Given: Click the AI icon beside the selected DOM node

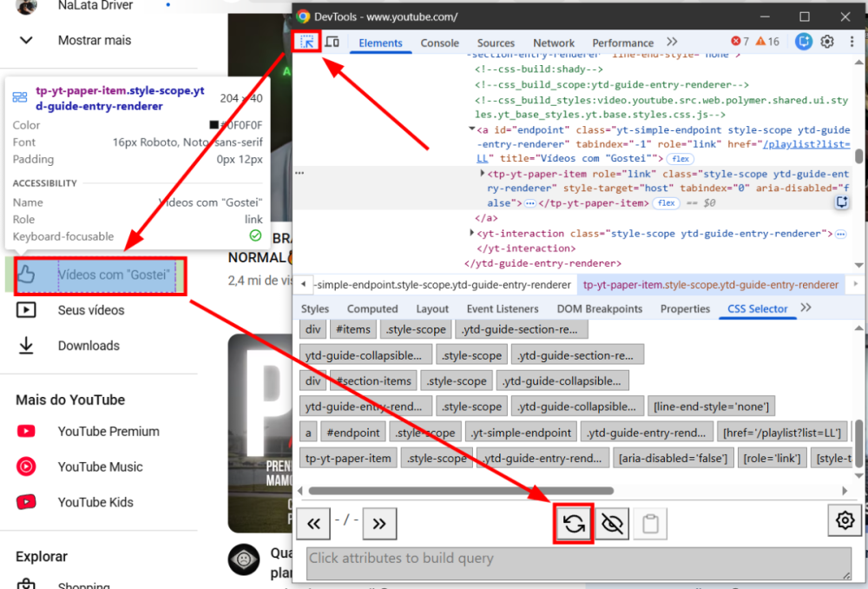Looking at the screenshot, I should click(841, 202).
